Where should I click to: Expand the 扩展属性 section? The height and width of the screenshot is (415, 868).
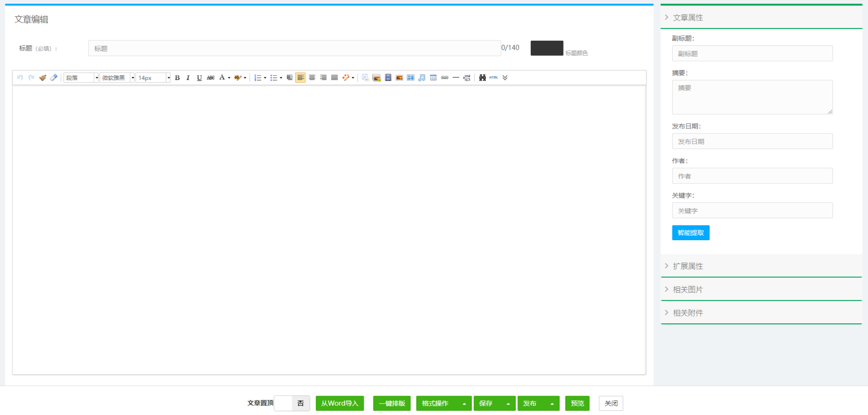(688, 266)
